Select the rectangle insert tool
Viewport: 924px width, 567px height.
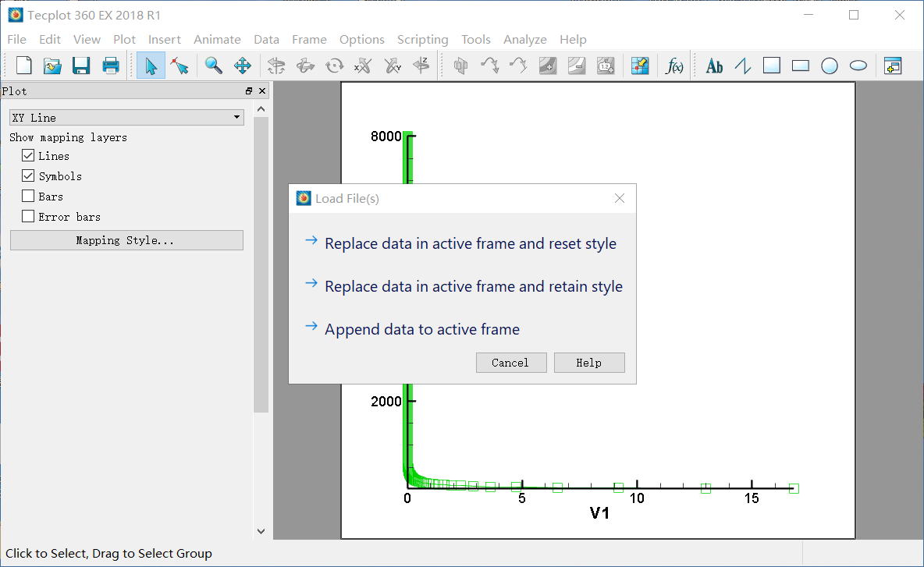pyautogui.click(x=801, y=66)
